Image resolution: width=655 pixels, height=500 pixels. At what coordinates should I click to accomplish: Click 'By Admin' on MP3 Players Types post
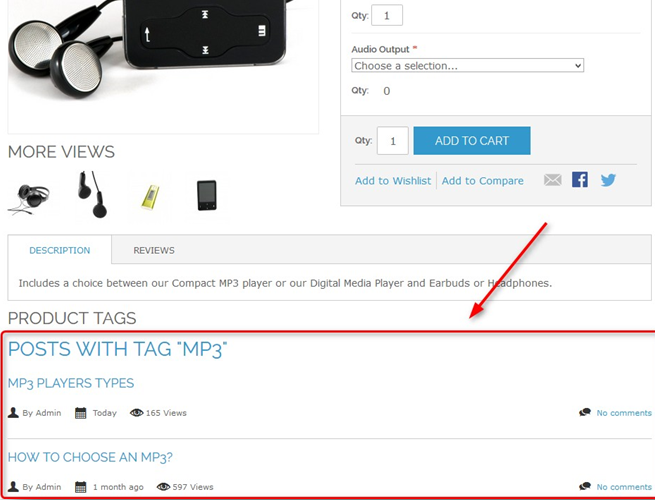(x=42, y=413)
